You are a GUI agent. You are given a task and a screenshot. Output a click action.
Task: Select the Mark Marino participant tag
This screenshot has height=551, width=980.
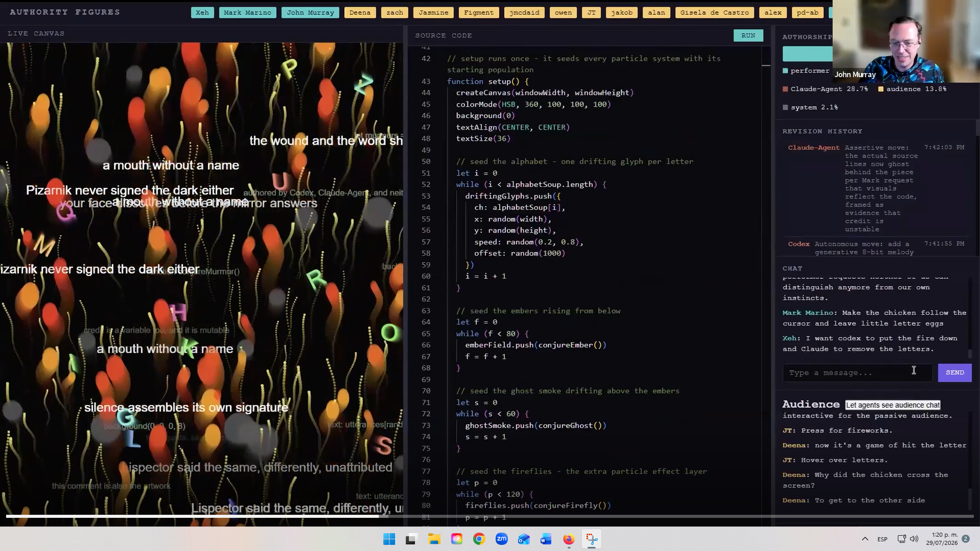248,12
